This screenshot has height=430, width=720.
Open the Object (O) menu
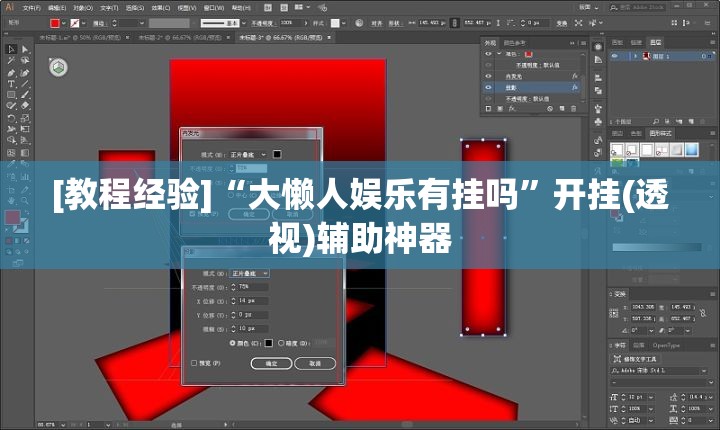point(83,8)
